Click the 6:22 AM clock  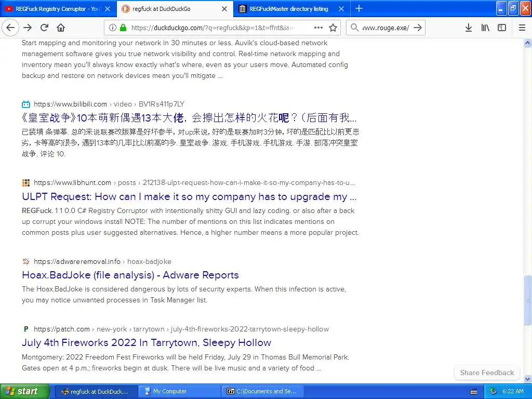click(x=513, y=392)
